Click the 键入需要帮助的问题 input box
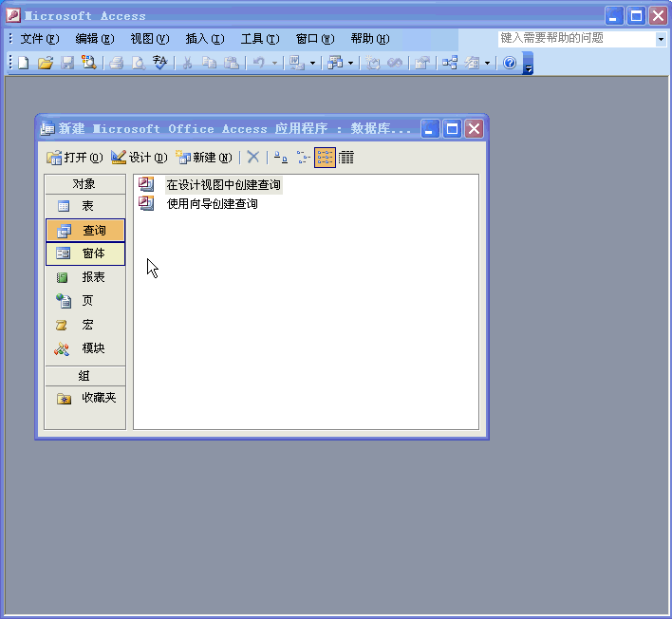The width and height of the screenshot is (672, 619). point(577,39)
